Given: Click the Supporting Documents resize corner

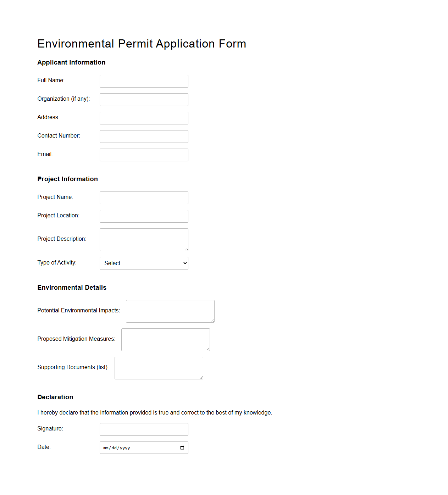Looking at the screenshot, I should coord(201,378).
